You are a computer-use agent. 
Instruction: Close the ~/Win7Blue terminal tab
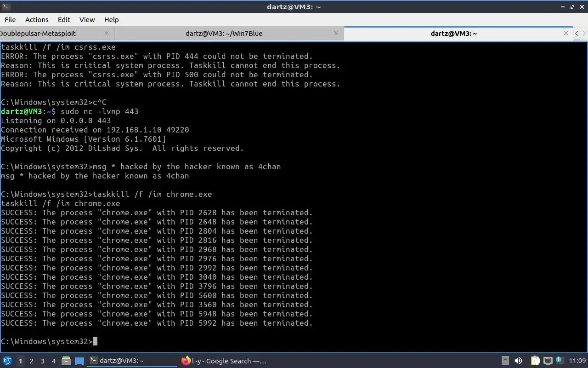click(336, 33)
